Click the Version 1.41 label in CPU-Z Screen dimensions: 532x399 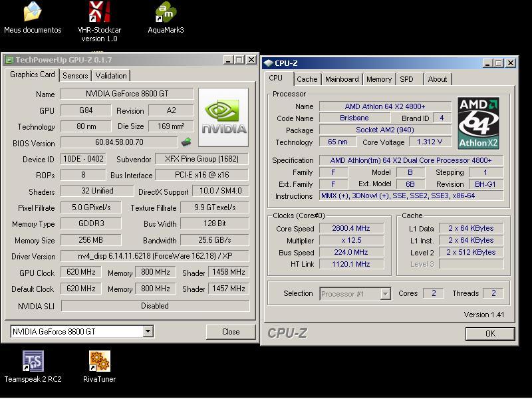(484, 315)
